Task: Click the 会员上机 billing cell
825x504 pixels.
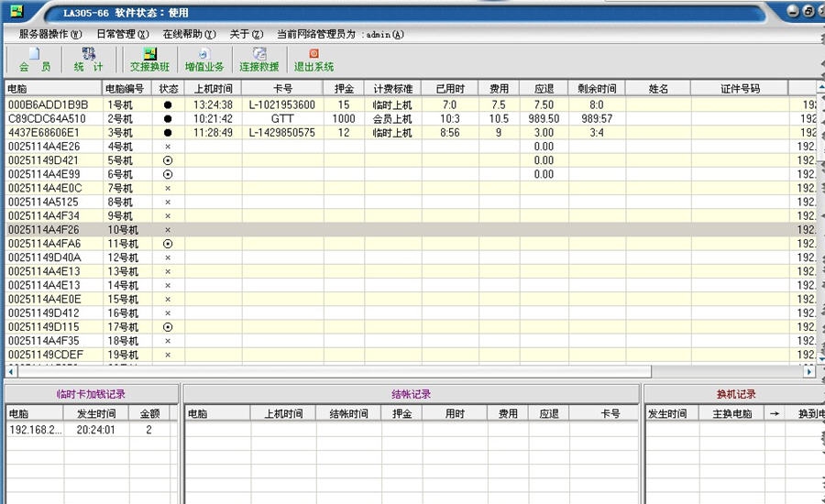Action: click(392, 119)
